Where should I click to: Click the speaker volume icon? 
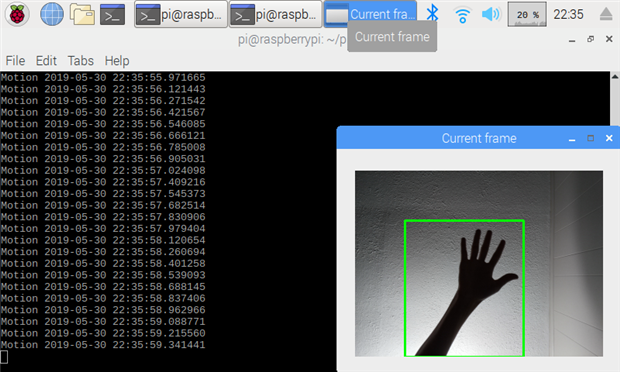pos(491,15)
